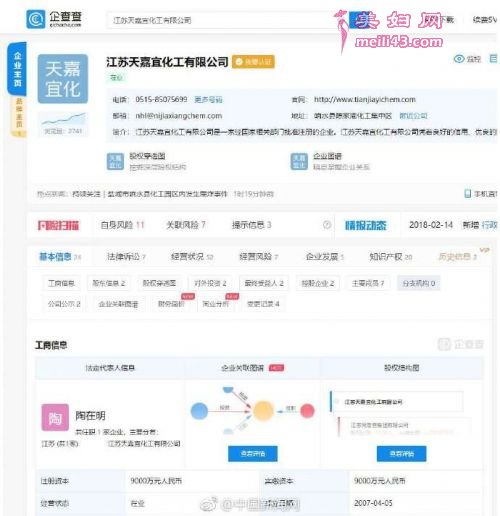Jump to the 分支机构 0 subsection
The width and height of the screenshot is (500, 516).
[x=419, y=283]
